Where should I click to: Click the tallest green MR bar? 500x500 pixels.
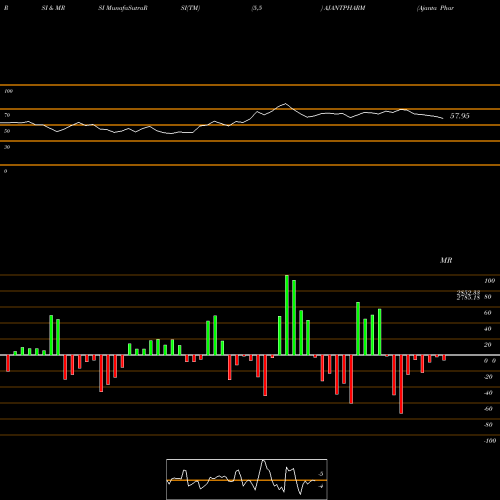tap(287, 315)
